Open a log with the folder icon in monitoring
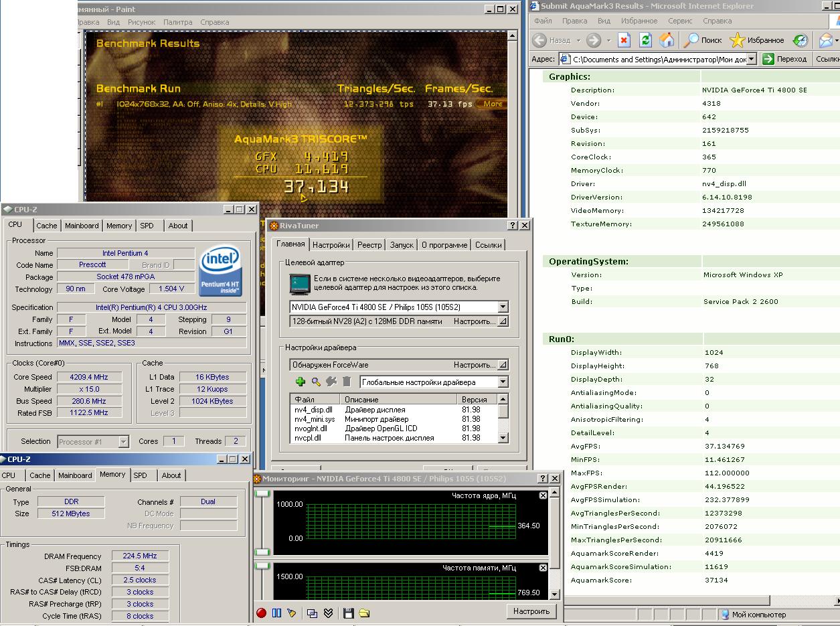 364,613
